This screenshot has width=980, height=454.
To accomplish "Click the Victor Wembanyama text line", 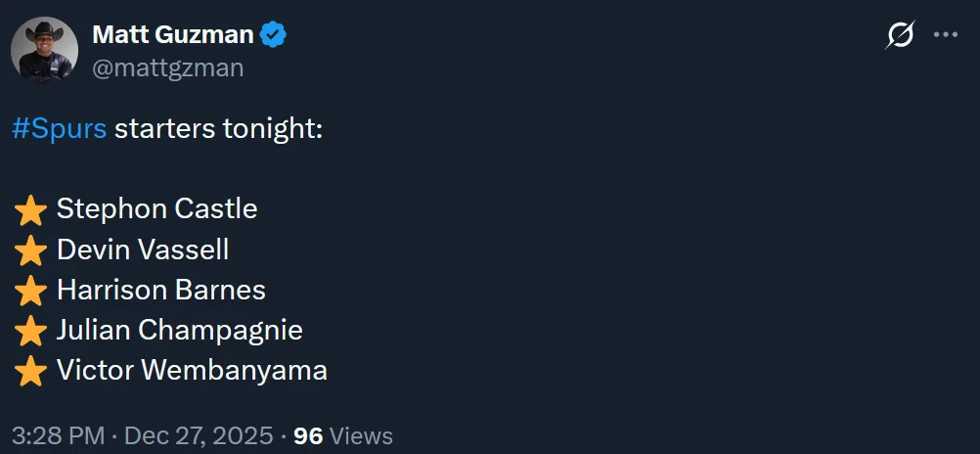I will [x=192, y=370].
